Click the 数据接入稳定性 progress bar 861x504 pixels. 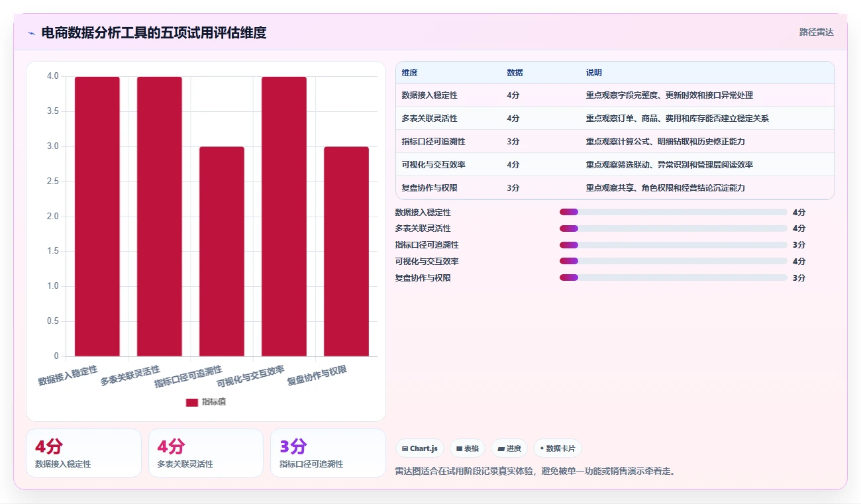tap(673, 212)
